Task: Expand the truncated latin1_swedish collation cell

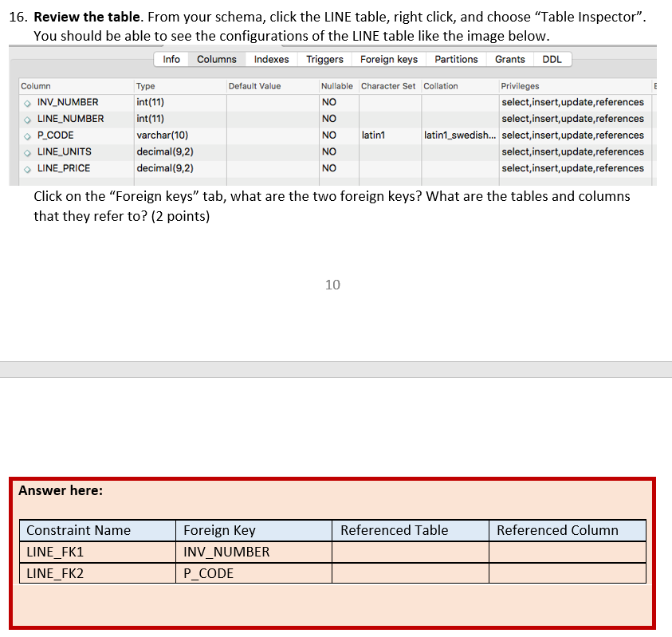Action: tap(459, 135)
